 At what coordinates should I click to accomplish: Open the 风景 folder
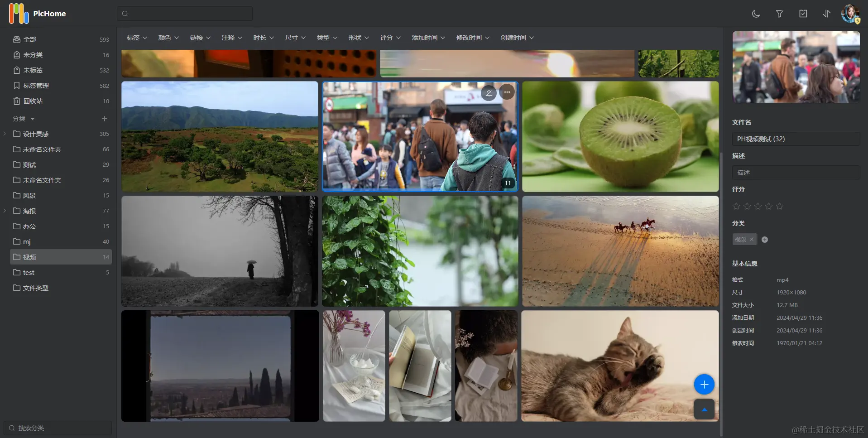pos(61,195)
